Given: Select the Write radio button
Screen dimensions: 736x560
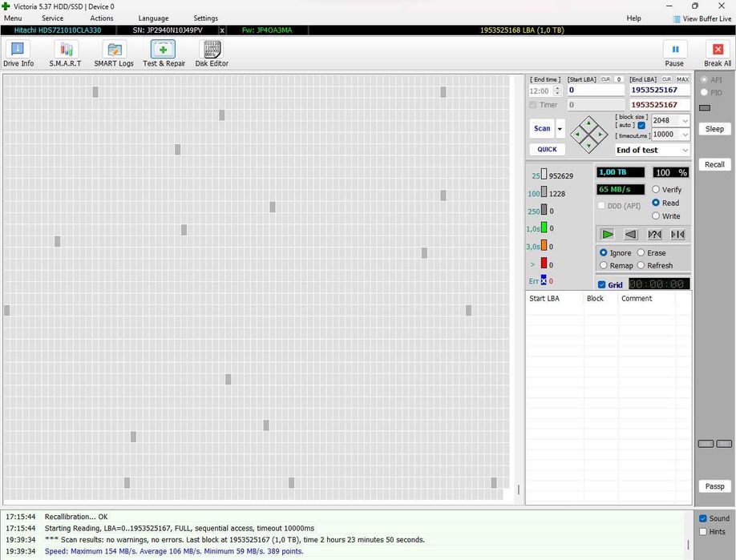Looking at the screenshot, I should (x=656, y=216).
